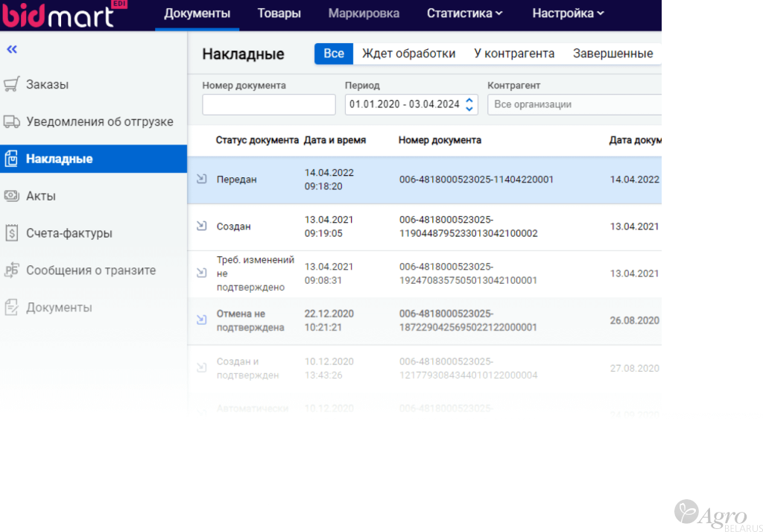The width and height of the screenshot is (763, 532).
Task: Open Сообщения о транзите in the sidebar
Action: click(91, 270)
